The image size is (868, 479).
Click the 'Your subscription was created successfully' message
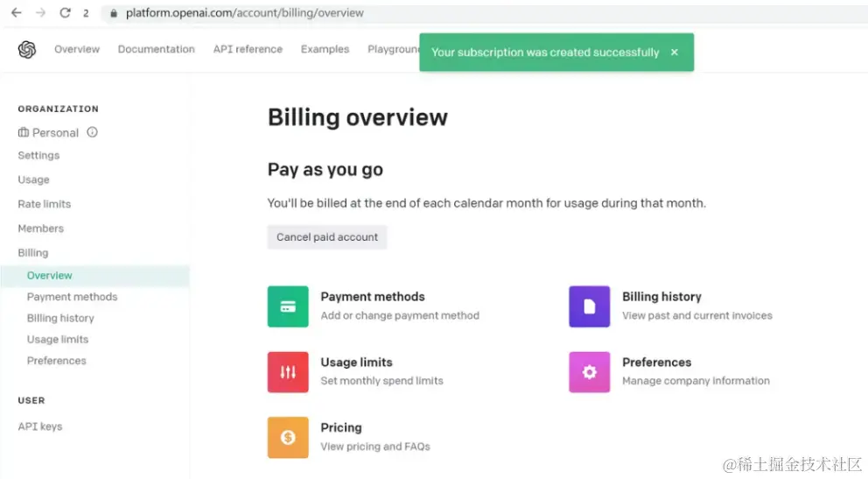545,52
